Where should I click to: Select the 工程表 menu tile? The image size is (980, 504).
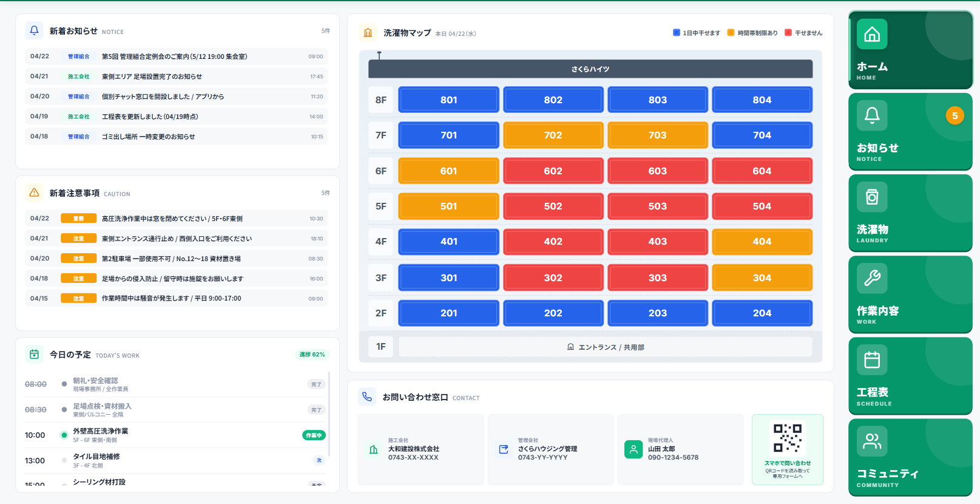(910, 376)
